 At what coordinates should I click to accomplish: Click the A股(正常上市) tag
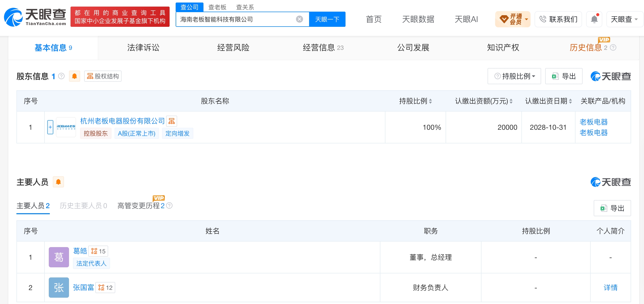point(137,133)
